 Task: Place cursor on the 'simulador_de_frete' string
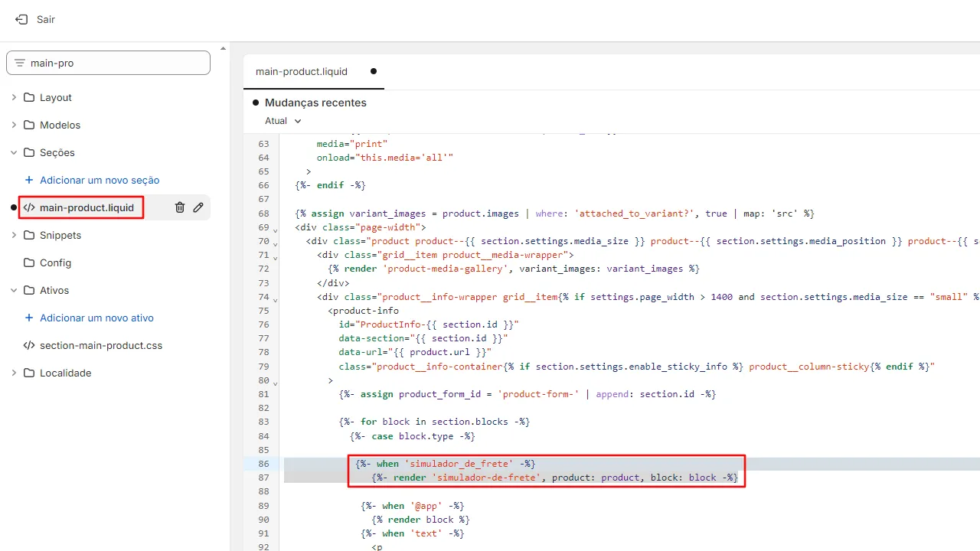459,464
